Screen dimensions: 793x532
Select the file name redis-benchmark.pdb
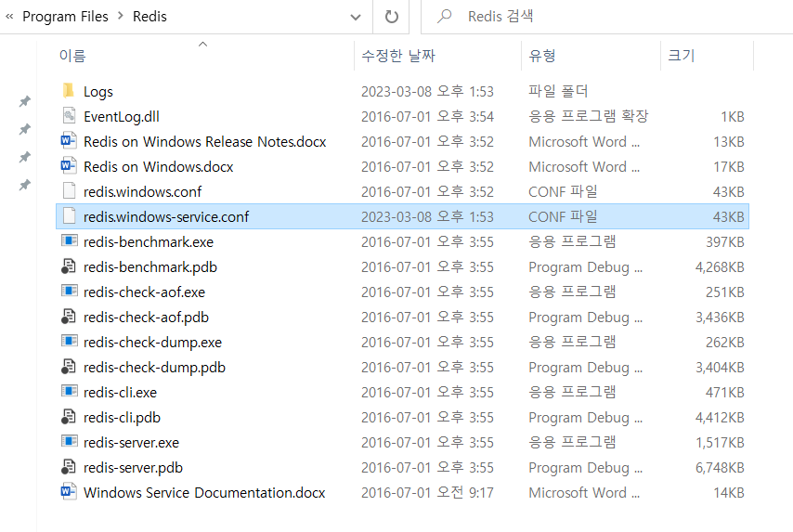point(150,266)
